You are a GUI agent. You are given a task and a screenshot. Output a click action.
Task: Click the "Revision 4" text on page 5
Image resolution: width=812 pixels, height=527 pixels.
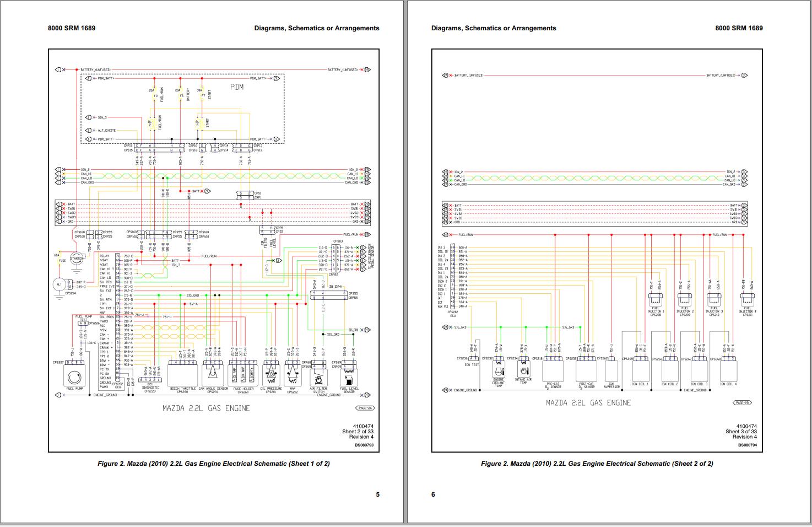click(x=361, y=437)
